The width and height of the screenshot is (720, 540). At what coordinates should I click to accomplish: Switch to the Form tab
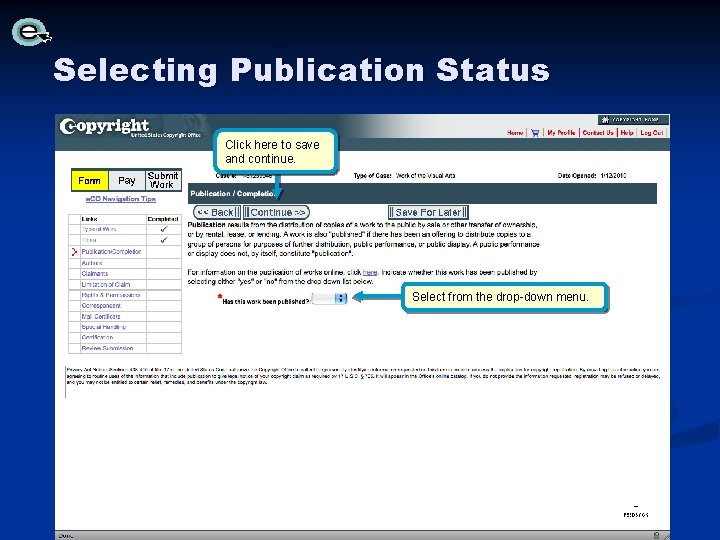tap(90, 180)
